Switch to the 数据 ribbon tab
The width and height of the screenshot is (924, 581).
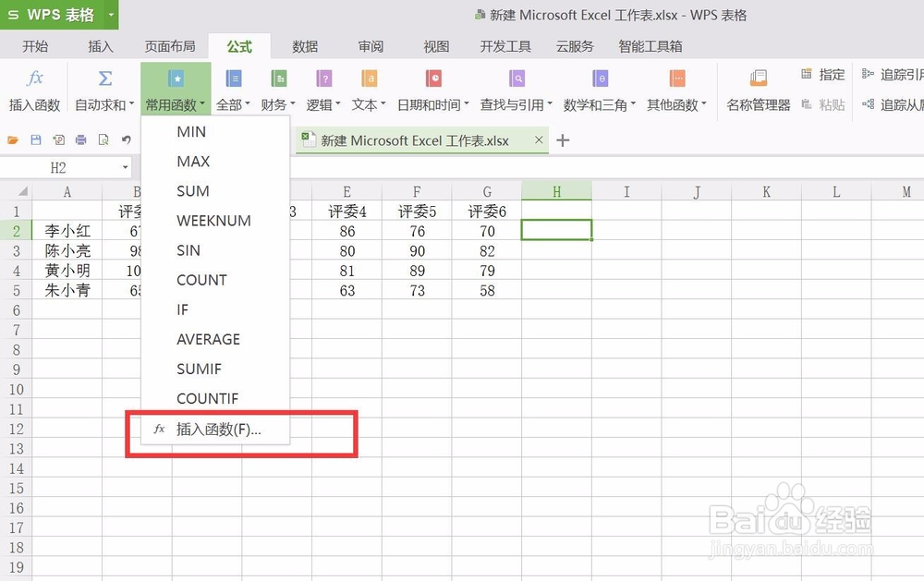305,46
